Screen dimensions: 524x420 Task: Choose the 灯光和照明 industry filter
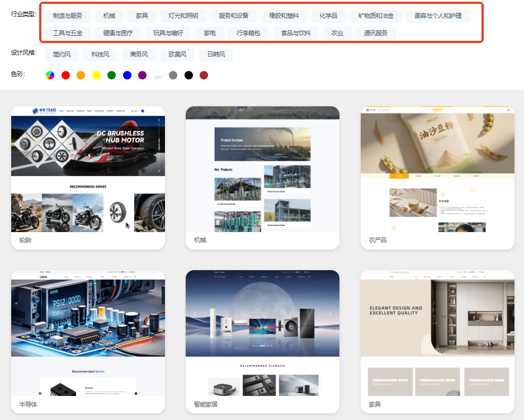(x=183, y=16)
